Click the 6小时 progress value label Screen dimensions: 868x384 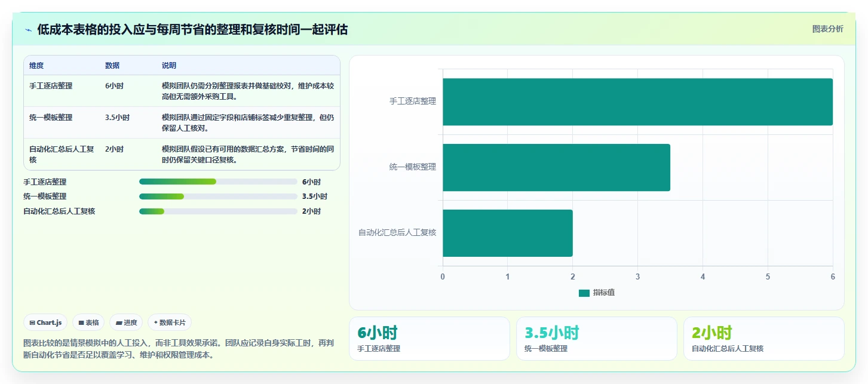click(x=311, y=182)
